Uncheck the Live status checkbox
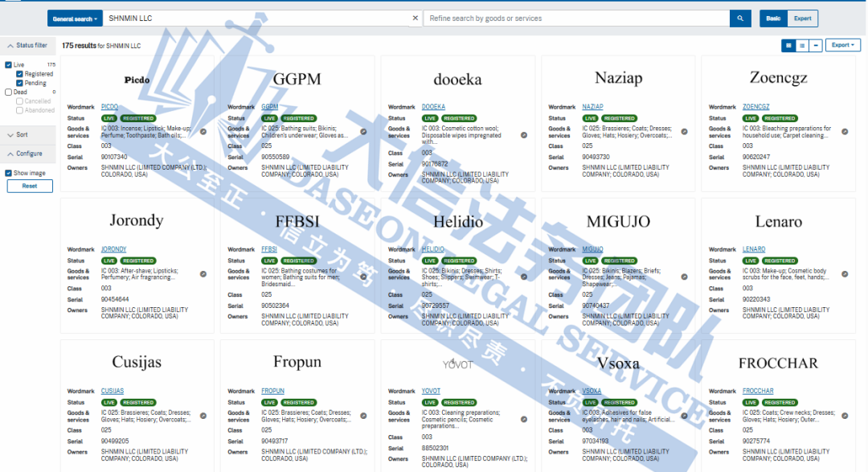The height and width of the screenshot is (472, 868). point(9,64)
